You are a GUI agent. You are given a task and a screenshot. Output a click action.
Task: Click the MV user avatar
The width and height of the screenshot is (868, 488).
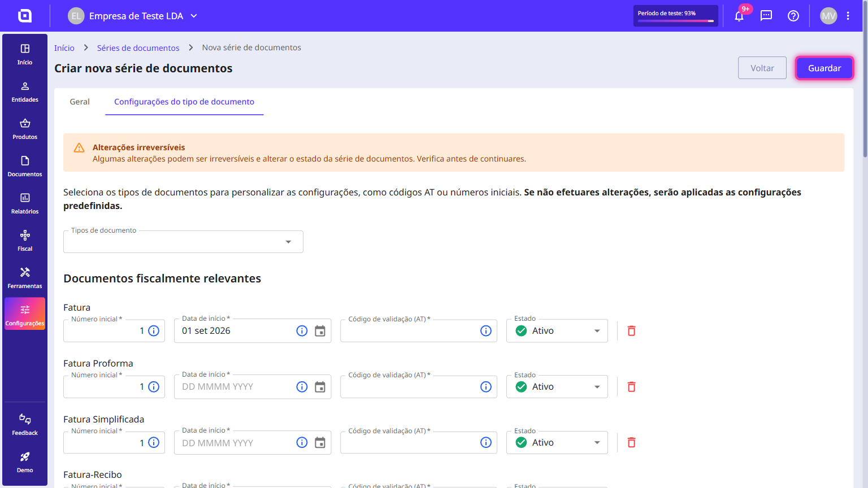828,16
